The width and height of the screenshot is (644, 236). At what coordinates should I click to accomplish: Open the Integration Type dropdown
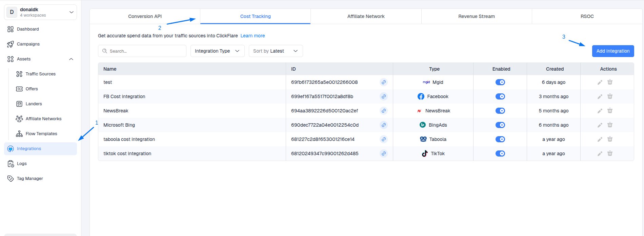point(217,51)
